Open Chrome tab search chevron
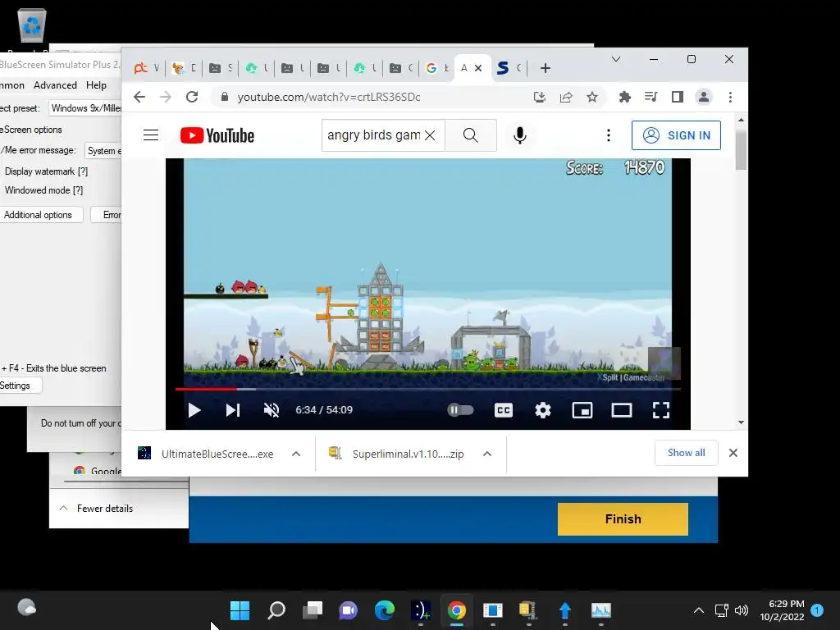The height and width of the screenshot is (630, 840). pyautogui.click(x=616, y=59)
